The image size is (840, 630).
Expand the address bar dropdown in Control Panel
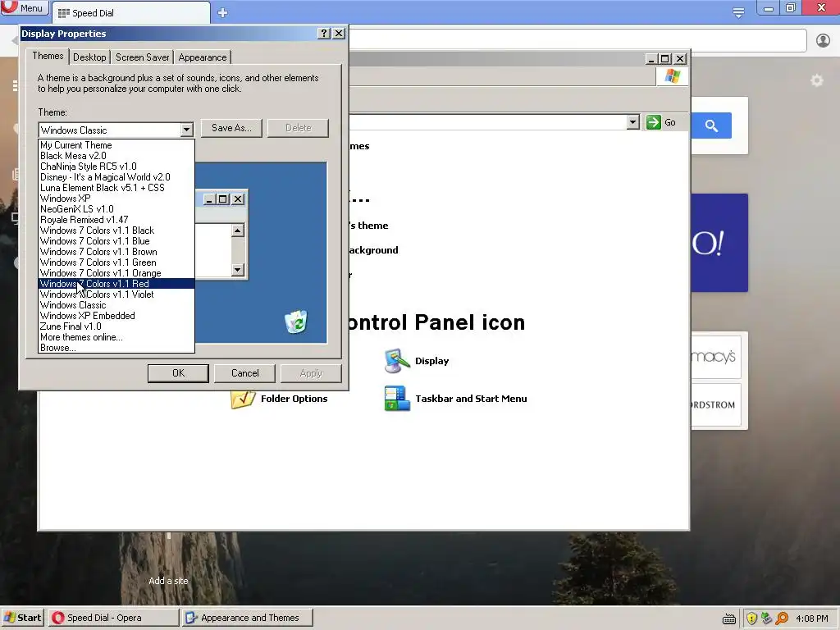(632, 122)
